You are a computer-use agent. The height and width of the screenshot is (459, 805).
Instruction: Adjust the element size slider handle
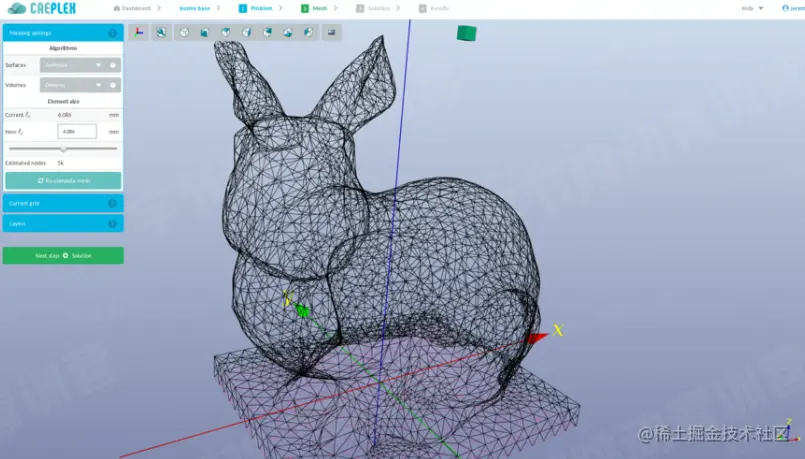[64, 149]
